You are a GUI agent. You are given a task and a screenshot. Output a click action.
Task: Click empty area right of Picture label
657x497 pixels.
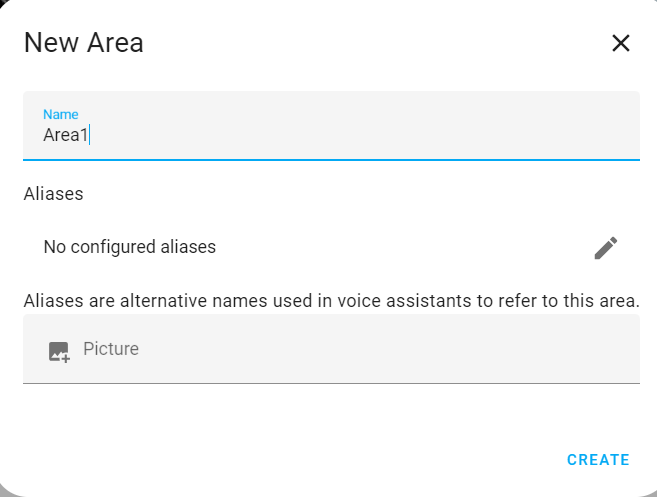click(x=400, y=349)
